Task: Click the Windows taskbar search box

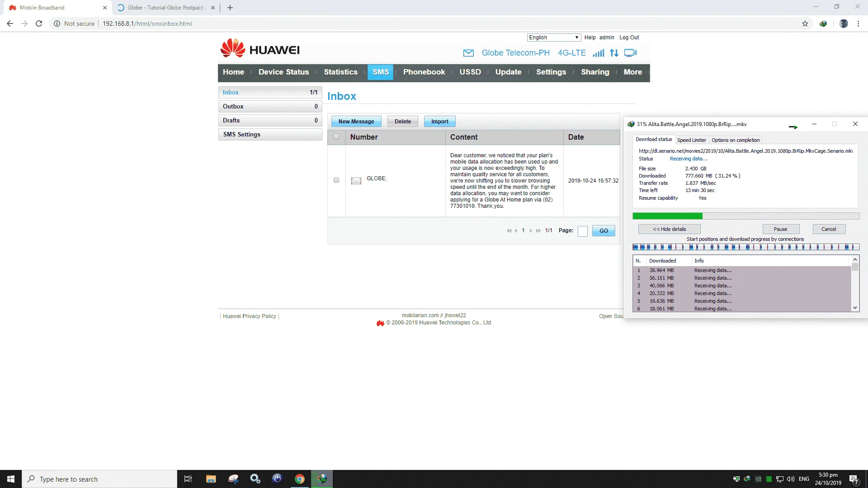Action: (x=99, y=479)
